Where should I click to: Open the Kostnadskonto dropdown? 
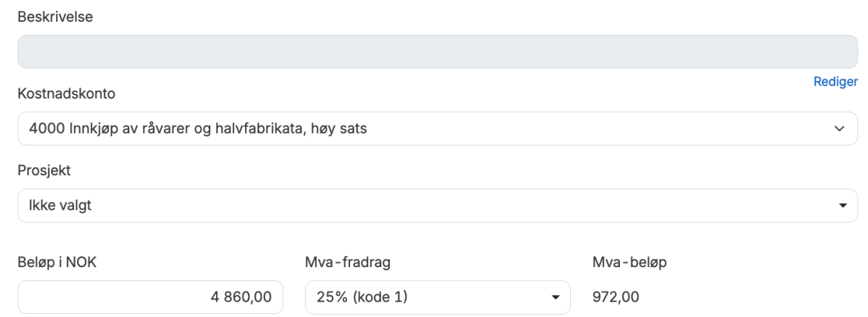pos(437,129)
